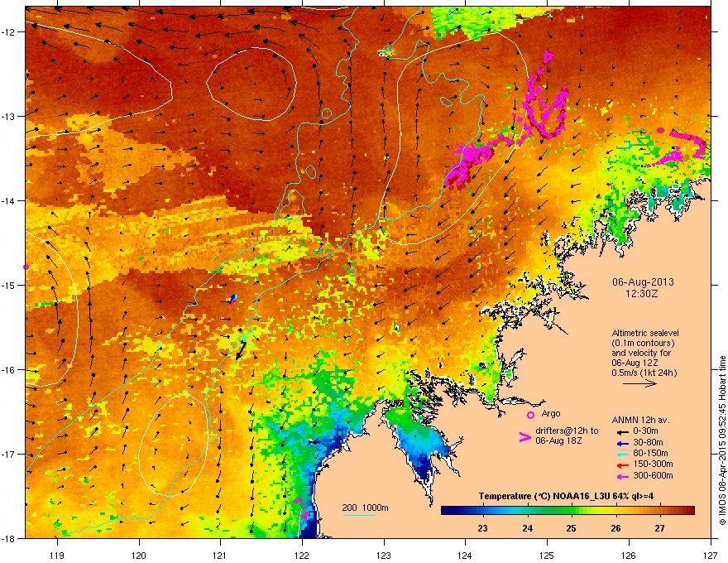
Task: Click the "150-300m" depth label
Action: coord(653,464)
